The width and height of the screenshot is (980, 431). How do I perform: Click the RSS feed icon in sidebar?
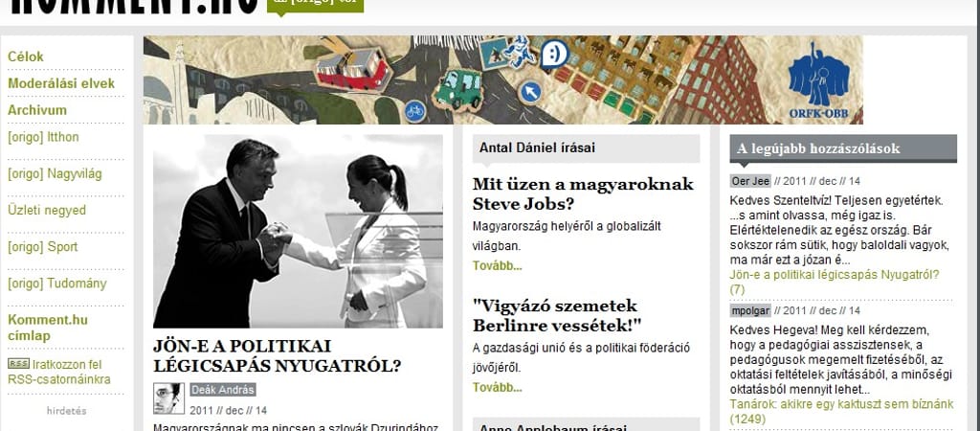tap(18, 363)
